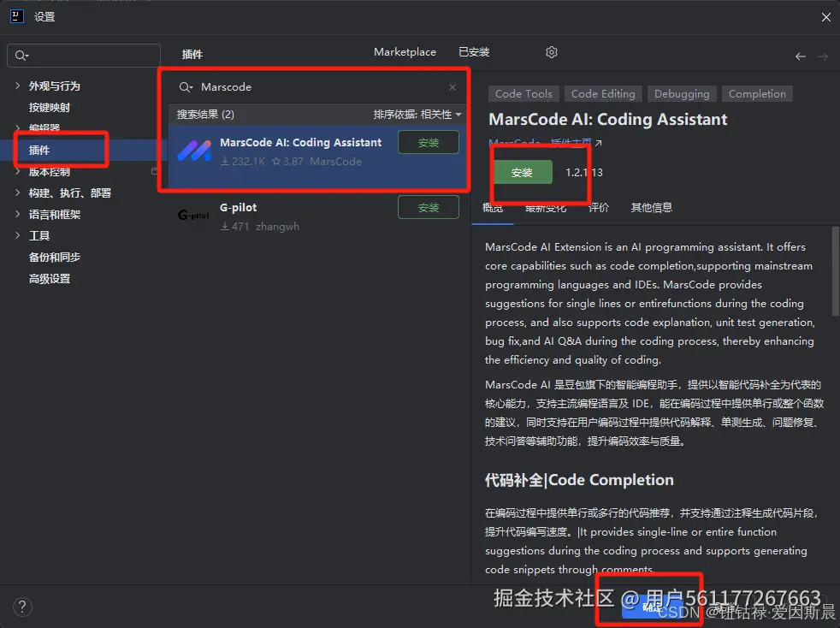Click the Code Editing tag
The image size is (840, 628).
(x=603, y=94)
